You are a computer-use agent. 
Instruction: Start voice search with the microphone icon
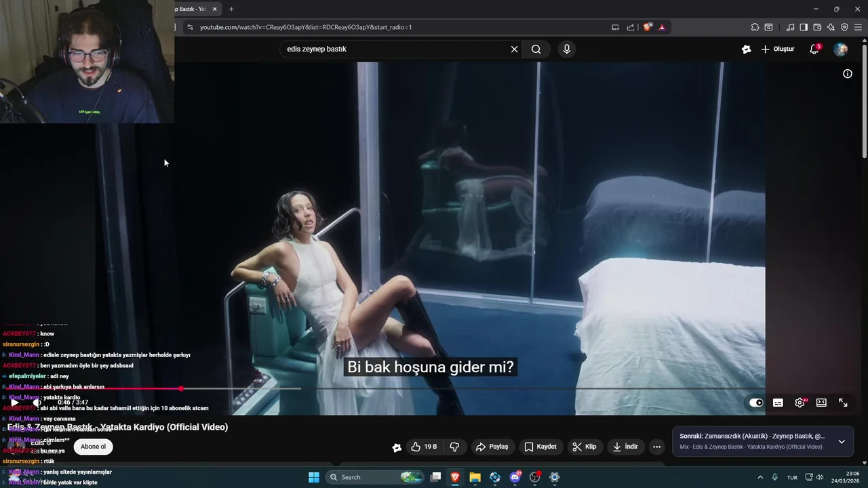[x=567, y=49]
